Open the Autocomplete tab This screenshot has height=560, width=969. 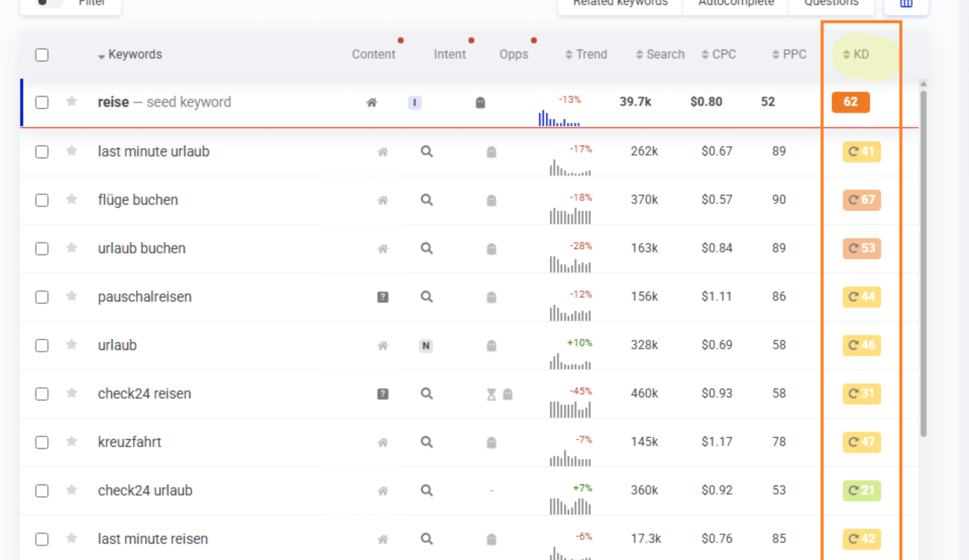[735, 3]
